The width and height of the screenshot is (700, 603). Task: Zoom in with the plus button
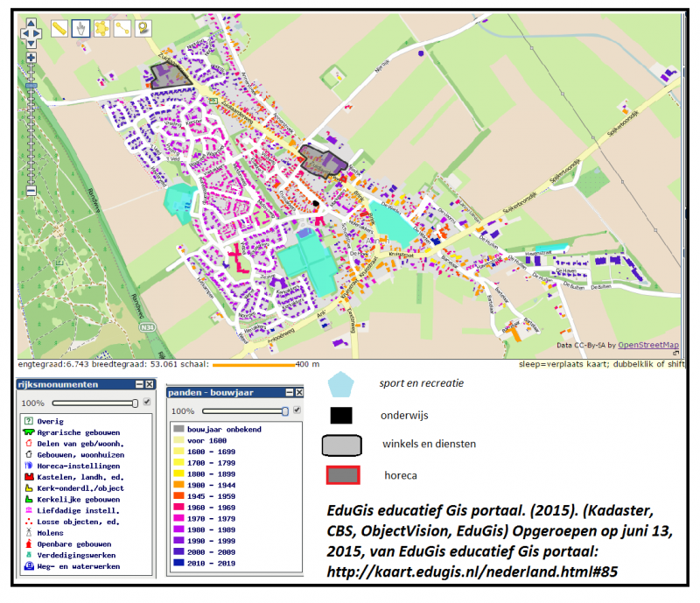[31, 57]
